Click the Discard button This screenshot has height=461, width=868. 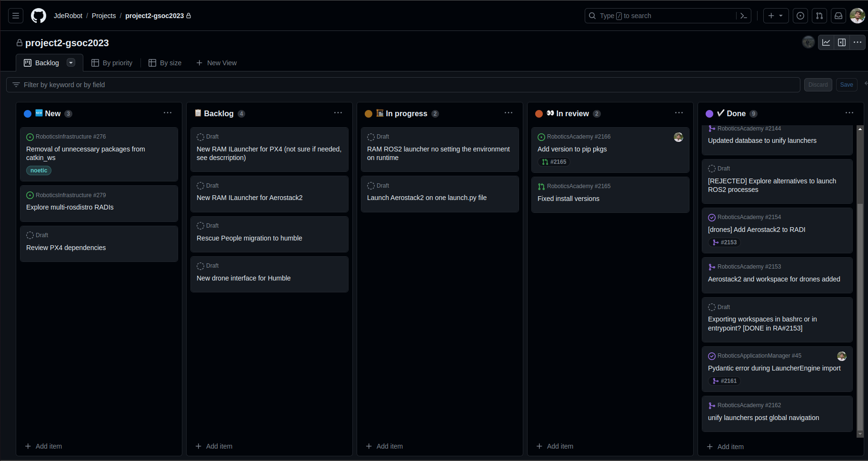pyautogui.click(x=818, y=85)
